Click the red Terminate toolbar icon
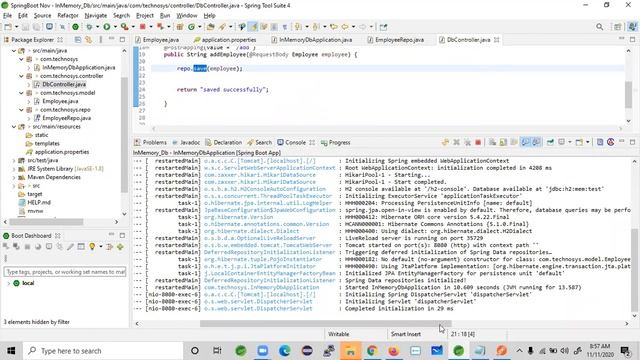 pyautogui.click(x=142, y=27)
